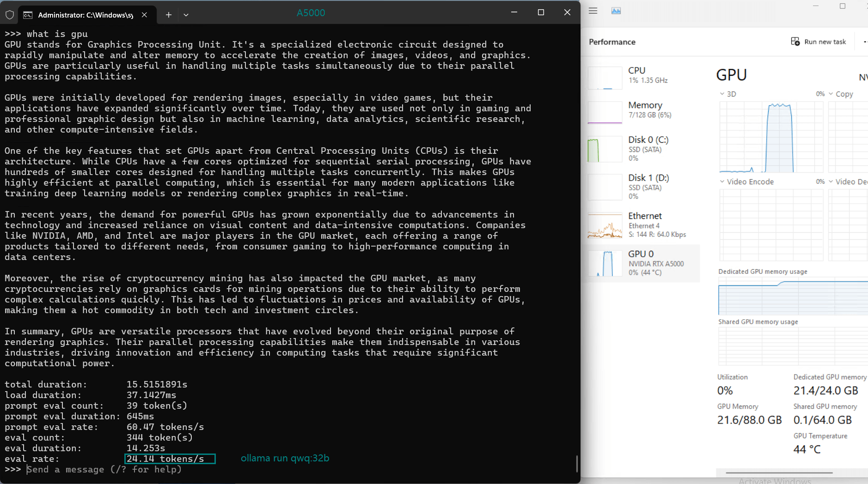Viewport: 868px width, 484px height.
Task: Select Ethernet performance item
Action: point(643,224)
